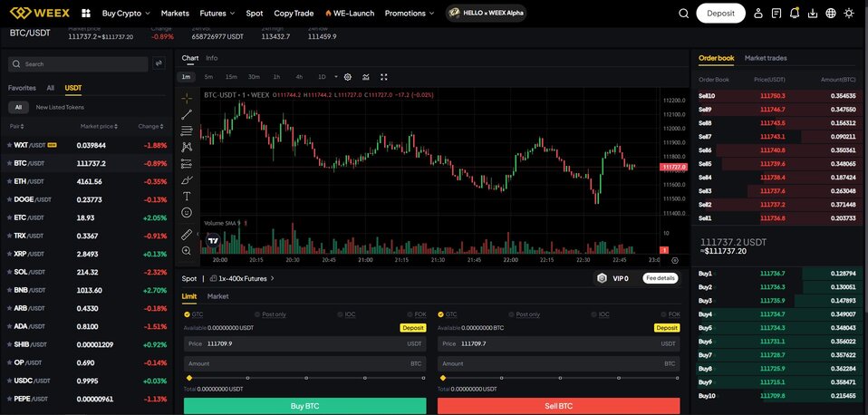Open notifications bell
Image resolution: width=868 pixels, height=415 pixels.
click(795, 14)
